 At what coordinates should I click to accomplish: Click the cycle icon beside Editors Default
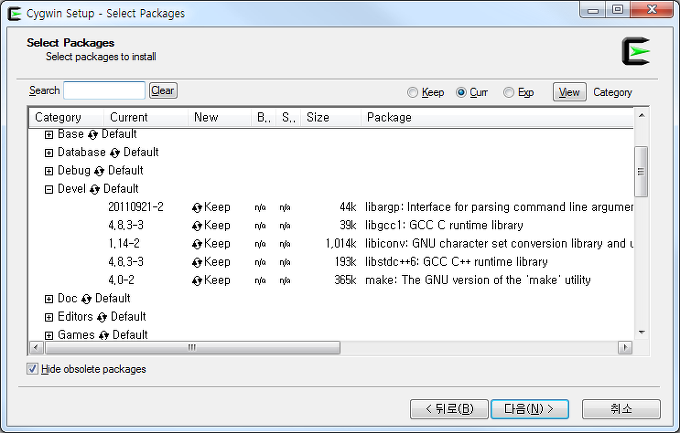coord(102,318)
